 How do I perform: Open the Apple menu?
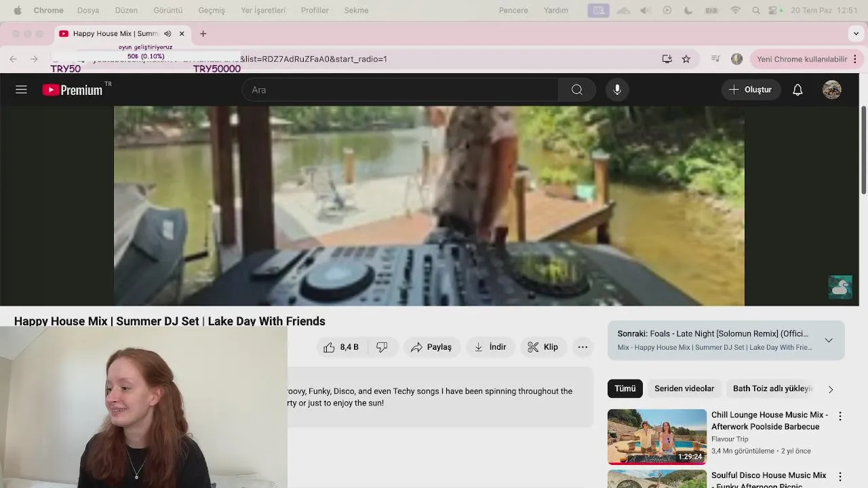click(x=17, y=10)
